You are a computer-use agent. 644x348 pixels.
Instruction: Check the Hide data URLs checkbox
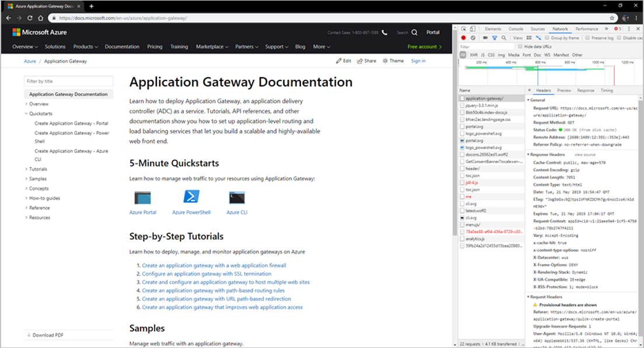click(x=520, y=47)
